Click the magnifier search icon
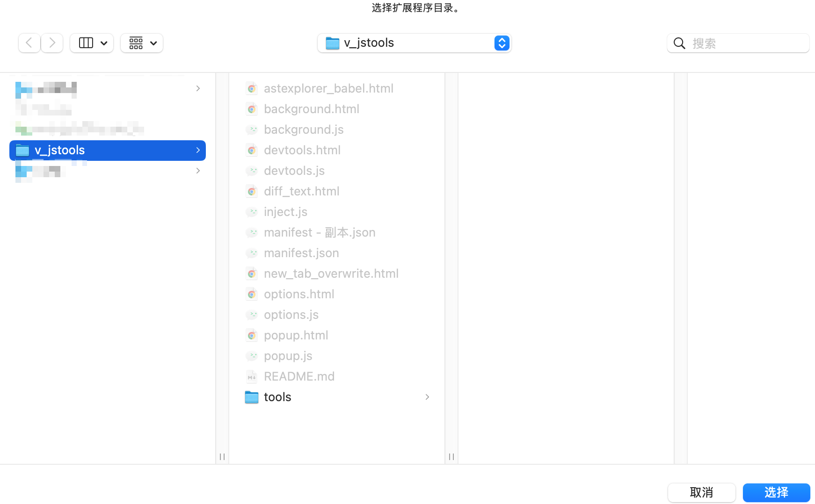 click(x=679, y=43)
